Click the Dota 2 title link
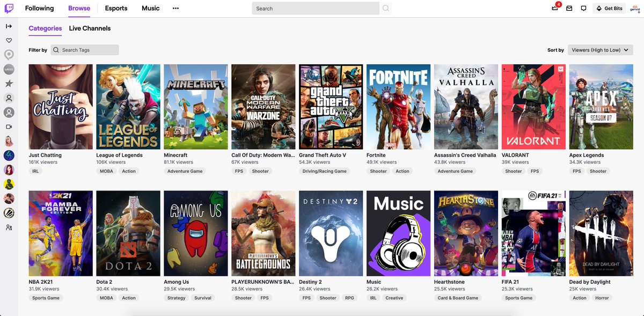 click(104, 282)
